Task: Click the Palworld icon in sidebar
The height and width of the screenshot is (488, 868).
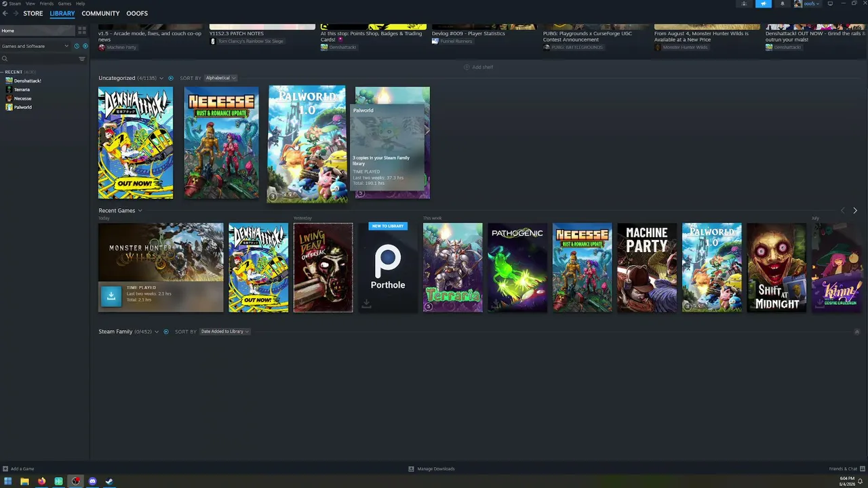Action: tap(9, 107)
